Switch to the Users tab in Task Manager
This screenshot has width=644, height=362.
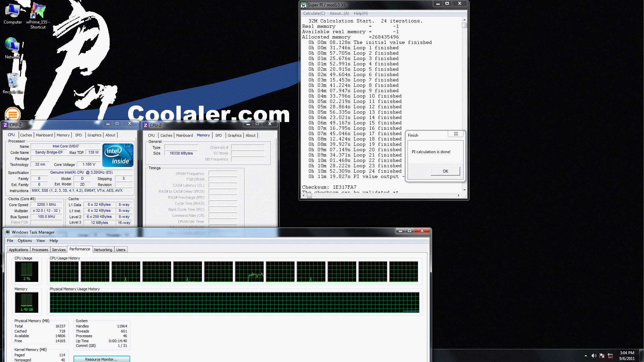pos(121,250)
